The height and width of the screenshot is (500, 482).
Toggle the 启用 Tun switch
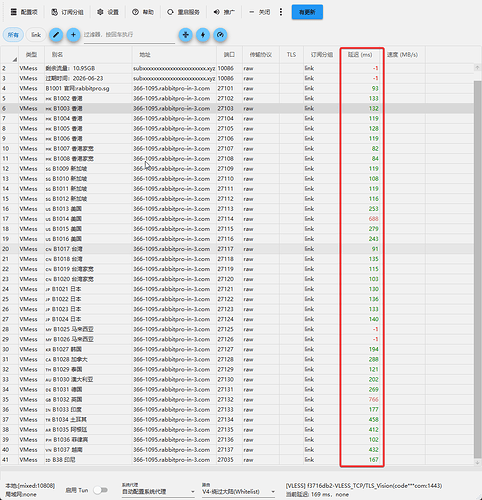tap(100, 490)
